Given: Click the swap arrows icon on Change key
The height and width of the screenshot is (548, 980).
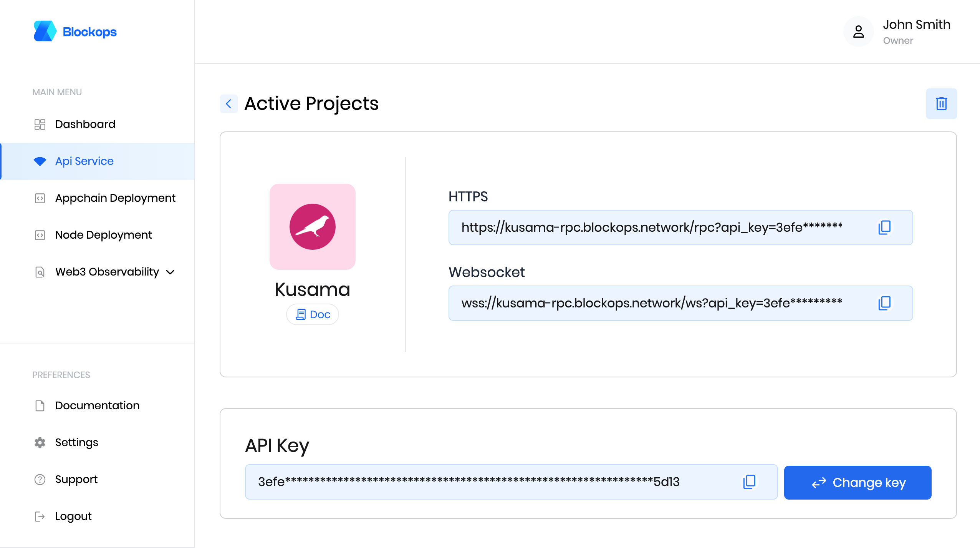Looking at the screenshot, I should (819, 483).
